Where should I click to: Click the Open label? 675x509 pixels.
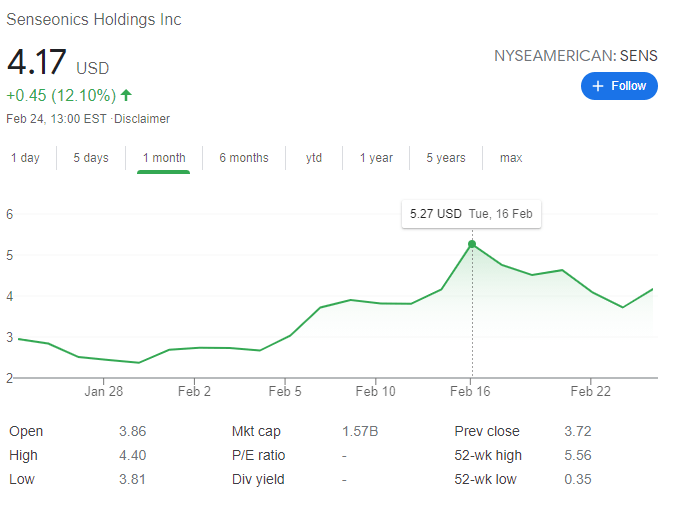pyautogui.click(x=26, y=431)
